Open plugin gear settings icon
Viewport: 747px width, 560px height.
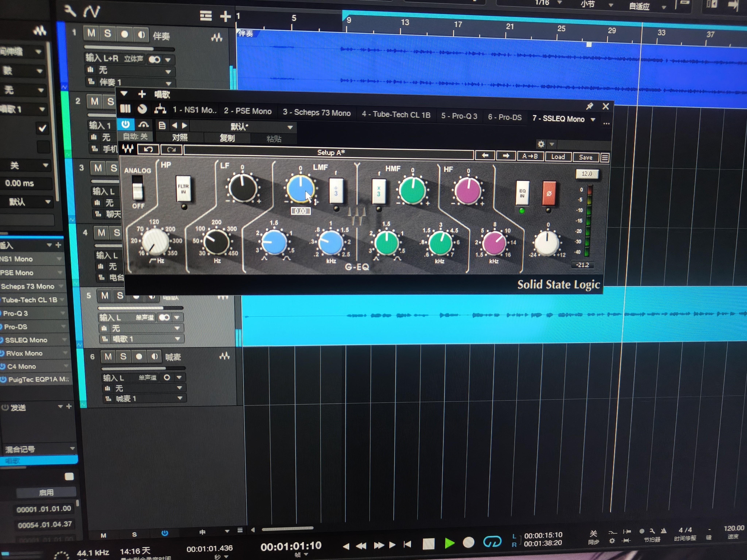(541, 144)
